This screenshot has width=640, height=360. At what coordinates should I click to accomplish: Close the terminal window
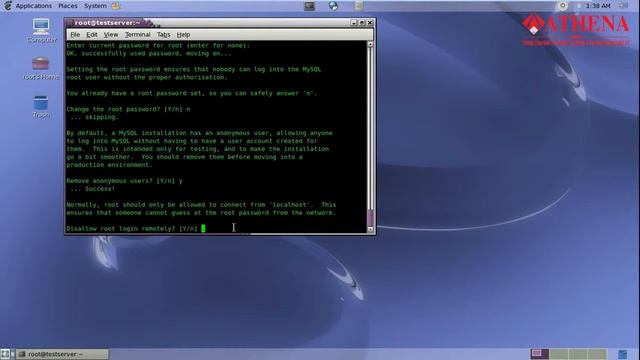point(370,23)
